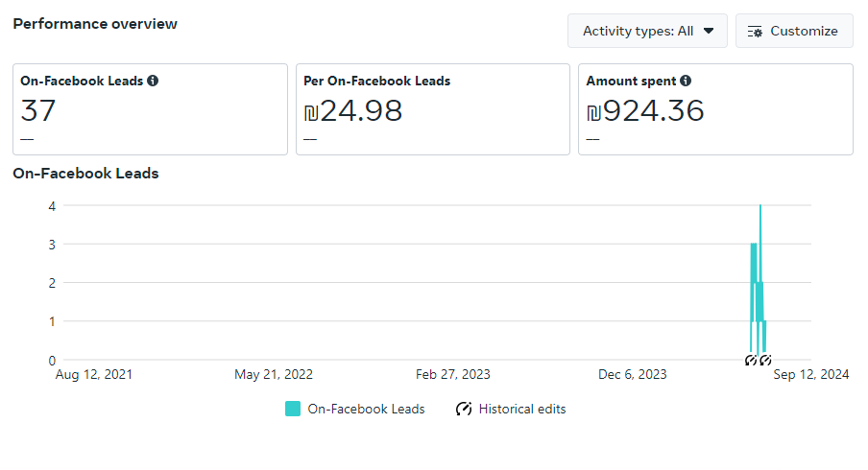Click the ₪924.36 amount spent value
This screenshot has width=868, height=470.
click(645, 110)
